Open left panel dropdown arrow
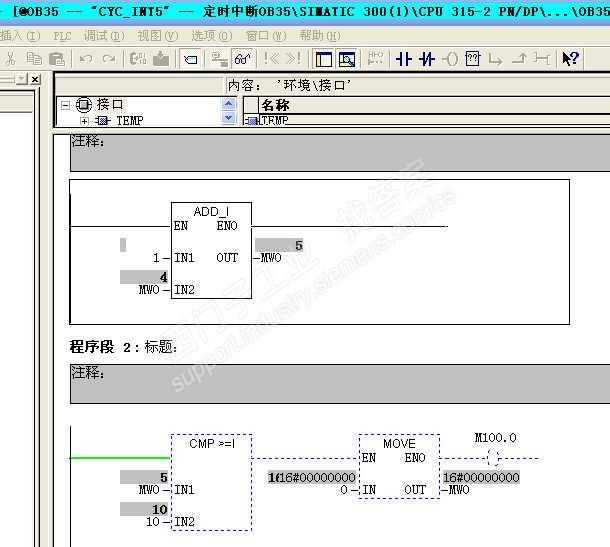Screen dimensions: 610x547 tap(22, 79)
